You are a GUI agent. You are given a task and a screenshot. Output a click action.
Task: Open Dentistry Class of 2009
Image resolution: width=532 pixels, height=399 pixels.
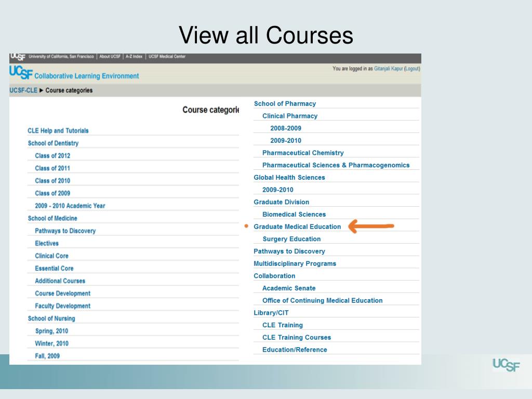coord(52,193)
